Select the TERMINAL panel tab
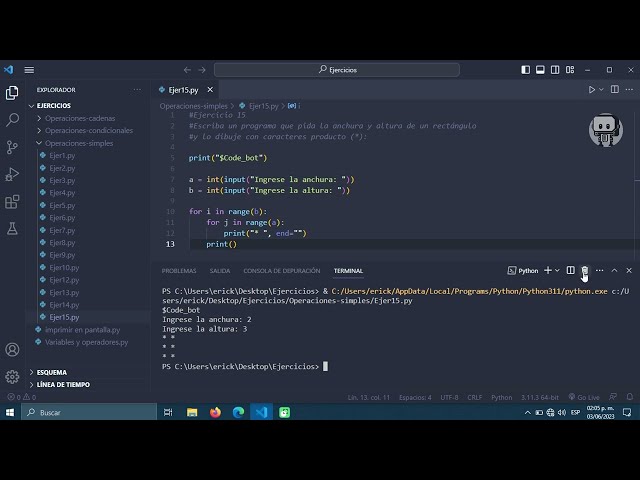 [x=348, y=271]
